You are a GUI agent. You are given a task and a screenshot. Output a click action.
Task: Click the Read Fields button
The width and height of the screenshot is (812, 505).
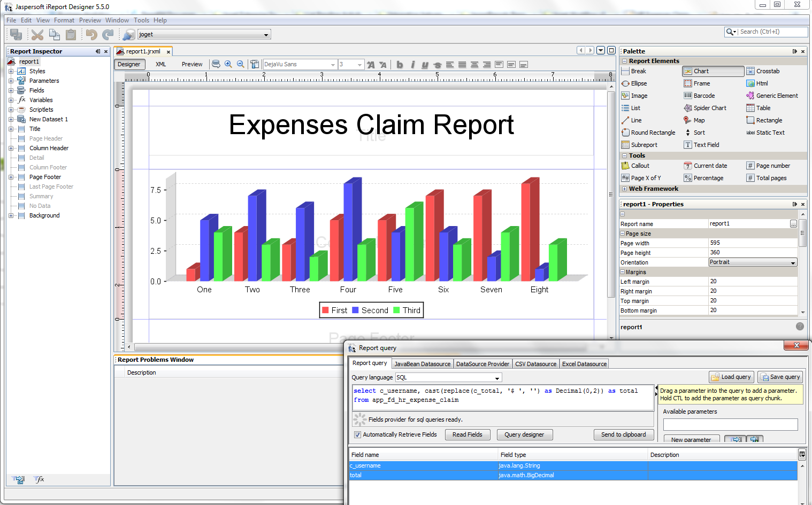[x=467, y=434]
